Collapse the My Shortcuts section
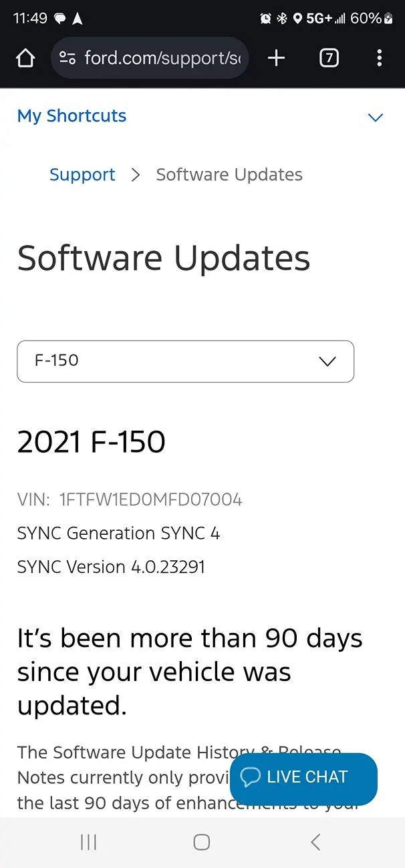Image resolution: width=405 pixels, height=868 pixels. click(375, 118)
